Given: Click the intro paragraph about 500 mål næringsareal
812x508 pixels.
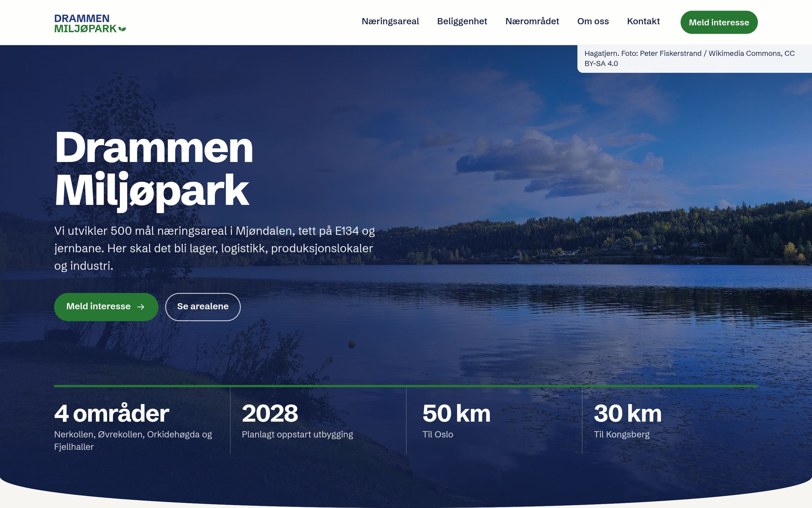Looking at the screenshot, I should point(214,248).
